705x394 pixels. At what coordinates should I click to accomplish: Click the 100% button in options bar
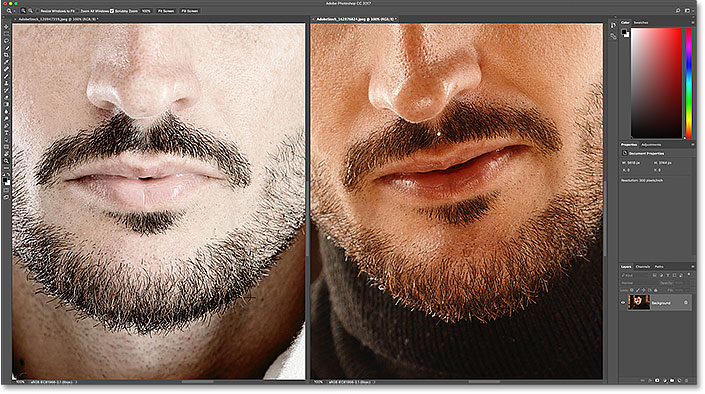point(146,11)
